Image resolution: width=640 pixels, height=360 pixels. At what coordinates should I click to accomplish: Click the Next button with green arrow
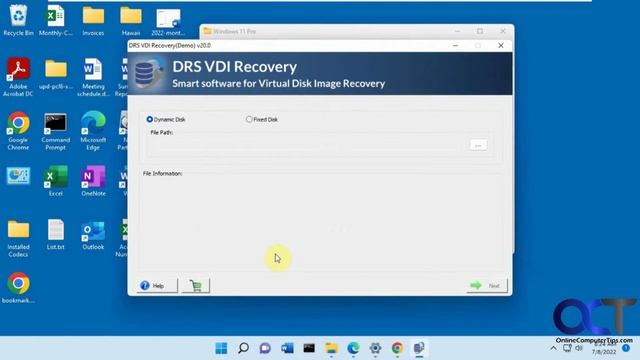(x=487, y=285)
